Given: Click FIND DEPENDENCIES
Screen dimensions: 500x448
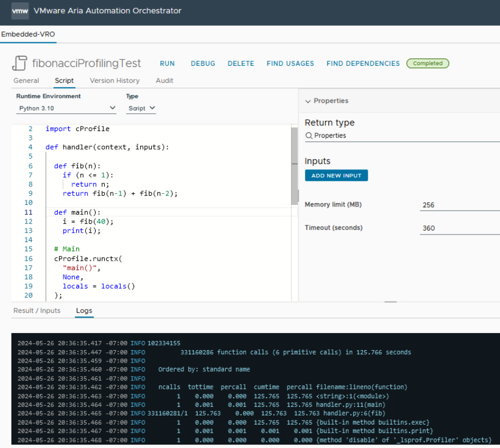Looking at the screenshot, I should (363, 64).
